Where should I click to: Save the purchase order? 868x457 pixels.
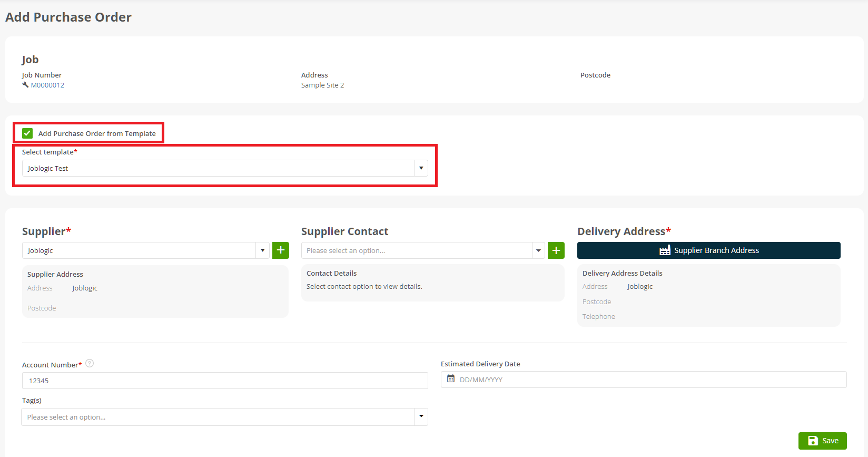pyautogui.click(x=823, y=441)
